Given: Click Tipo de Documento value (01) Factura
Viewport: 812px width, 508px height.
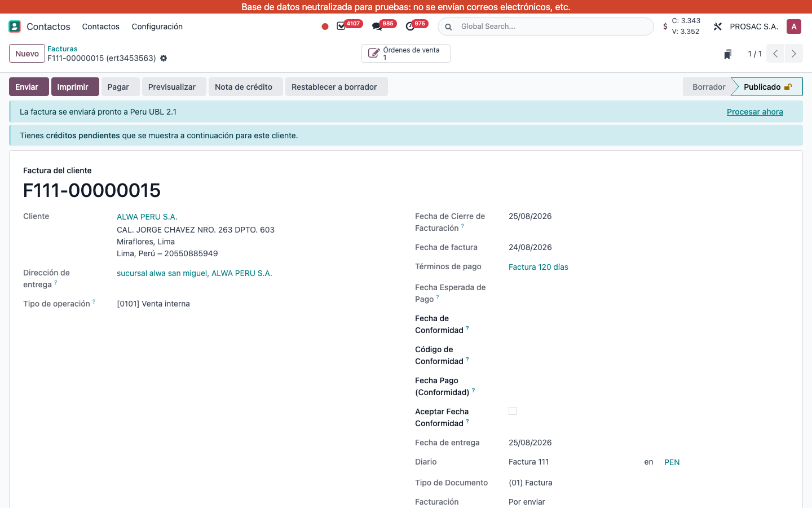Looking at the screenshot, I should click(531, 483).
